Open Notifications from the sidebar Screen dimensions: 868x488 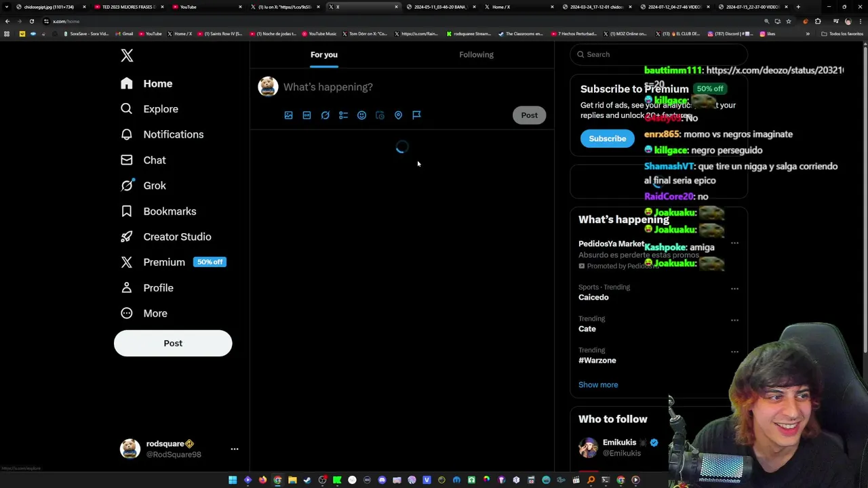coord(163,134)
